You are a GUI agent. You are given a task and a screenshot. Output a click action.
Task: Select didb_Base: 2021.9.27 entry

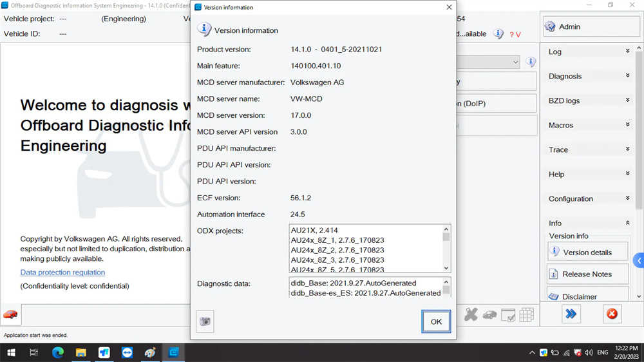[x=353, y=283]
